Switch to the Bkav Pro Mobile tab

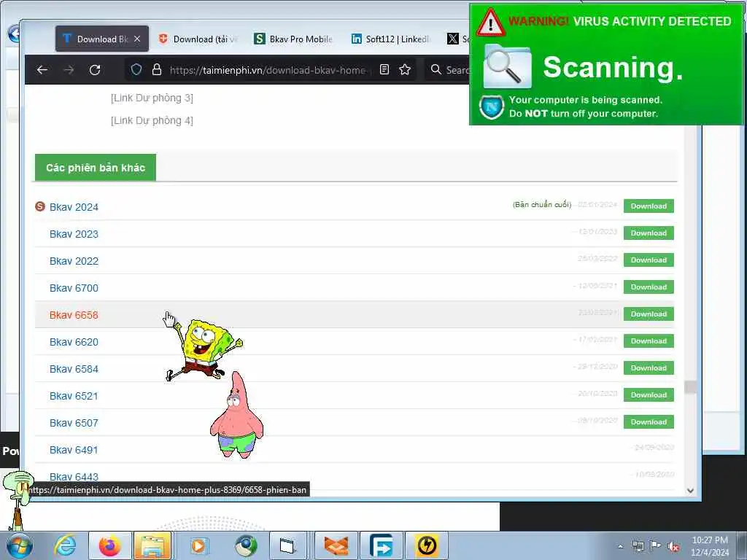(294, 39)
